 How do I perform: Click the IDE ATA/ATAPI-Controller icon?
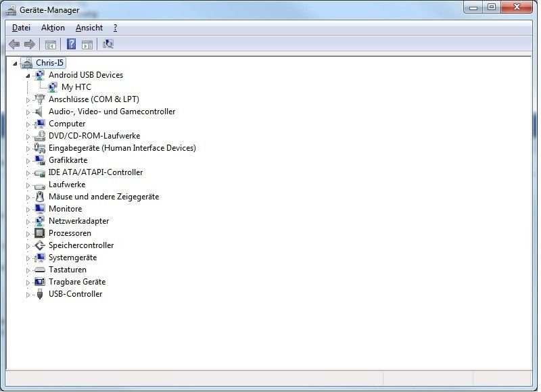tap(40, 173)
